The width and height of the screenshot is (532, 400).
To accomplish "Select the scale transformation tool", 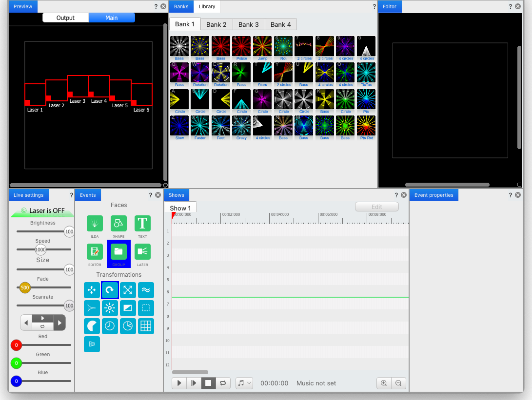I will tap(128, 290).
